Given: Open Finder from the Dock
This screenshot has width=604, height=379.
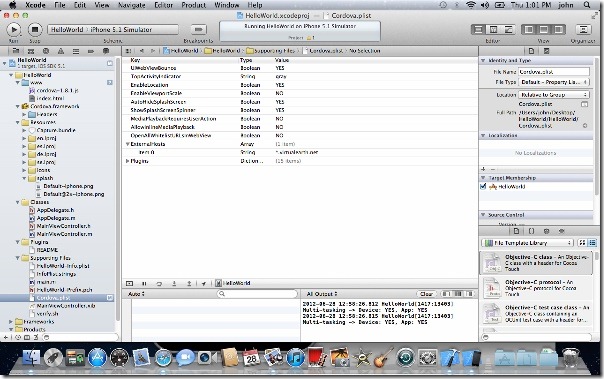Looking at the screenshot, I should pyautogui.click(x=31, y=358).
